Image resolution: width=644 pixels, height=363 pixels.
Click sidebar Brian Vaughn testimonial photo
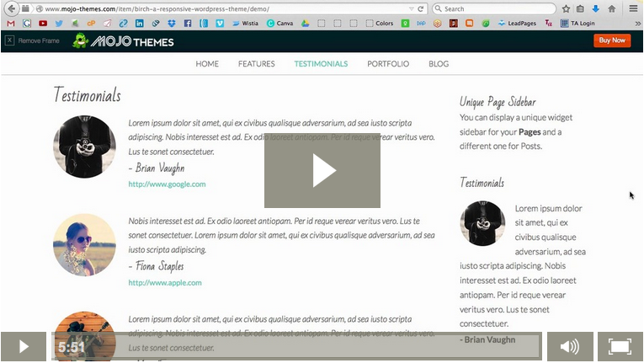click(482, 223)
